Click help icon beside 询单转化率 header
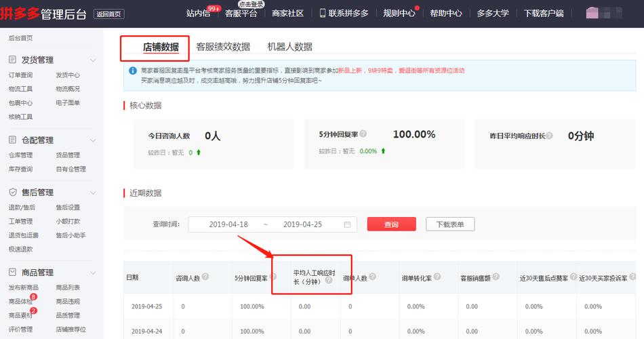 tap(437, 277)
